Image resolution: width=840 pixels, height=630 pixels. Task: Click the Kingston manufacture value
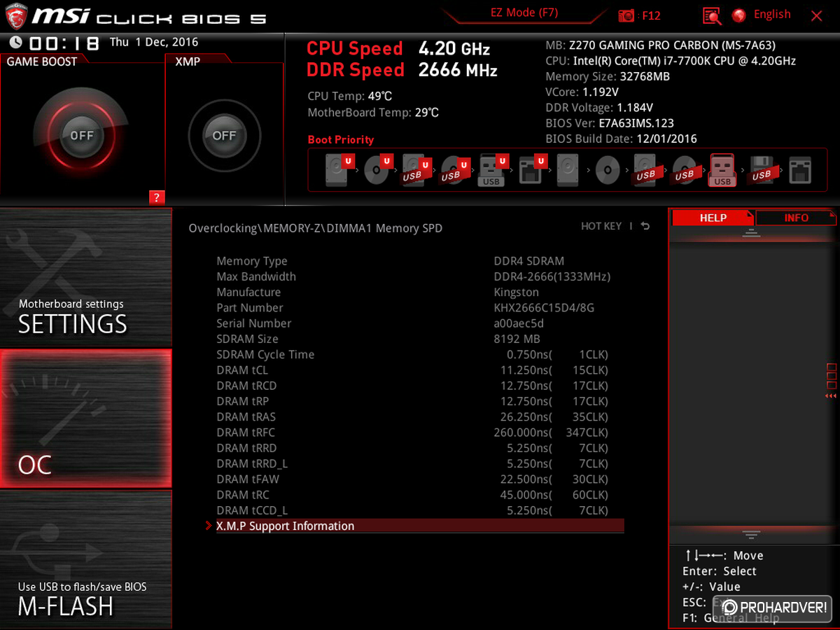[x=516, y=292]
